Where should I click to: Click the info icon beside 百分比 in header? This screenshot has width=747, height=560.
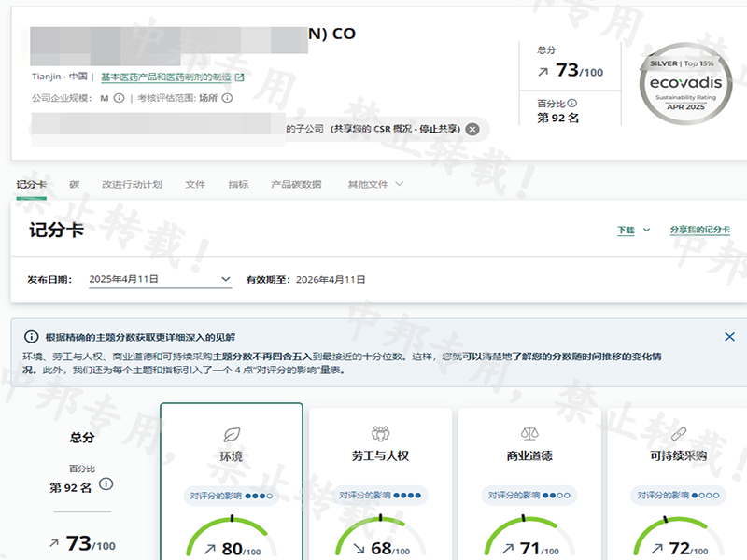[572, 104]
